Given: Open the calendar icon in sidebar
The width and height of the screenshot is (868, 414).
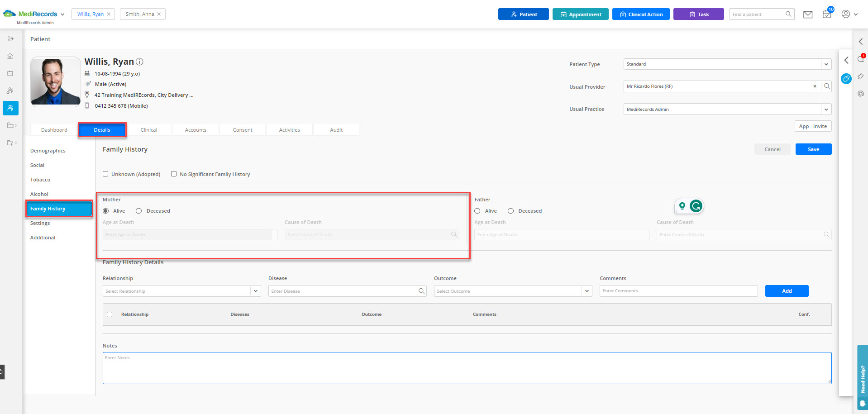Looking at the screenshot, I should (x=10, y=73).
